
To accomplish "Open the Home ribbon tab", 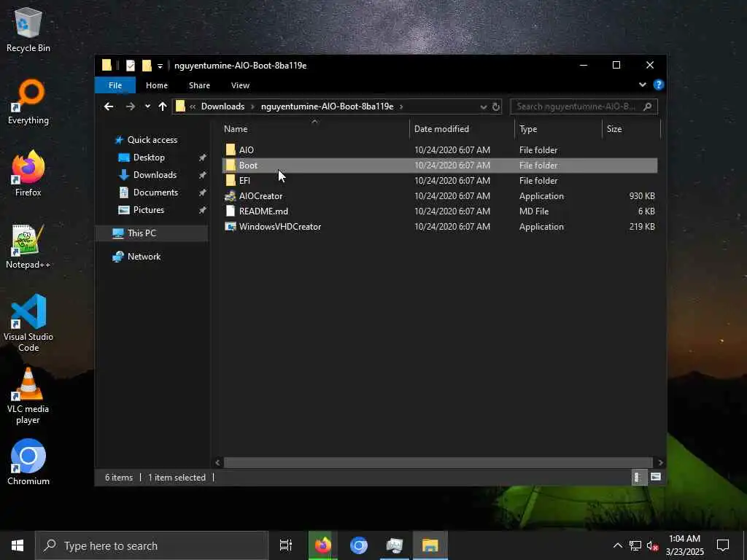I will (x=157, y=85).
